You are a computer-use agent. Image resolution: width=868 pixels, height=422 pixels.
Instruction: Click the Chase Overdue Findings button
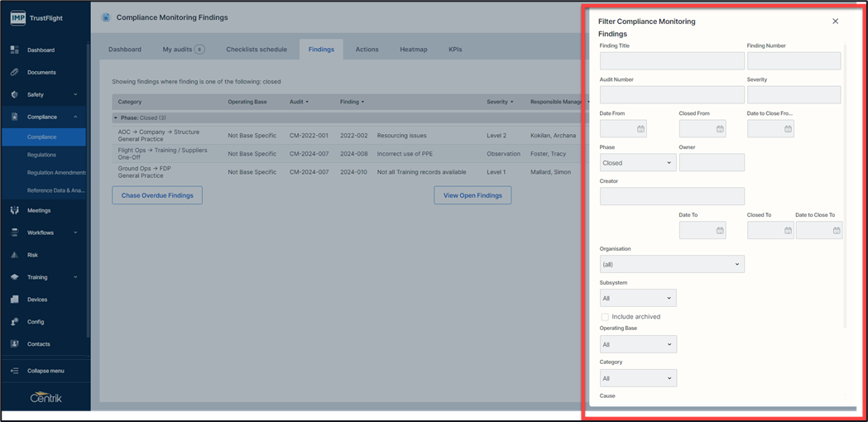point(157,195)
